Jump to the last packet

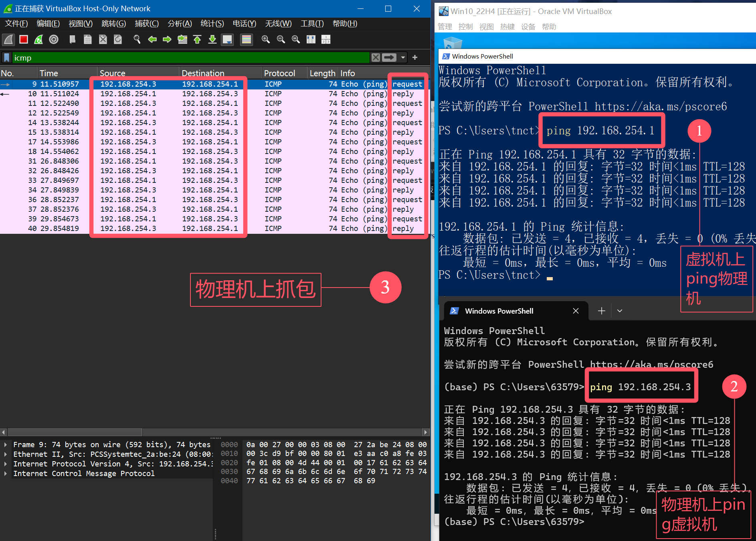[x=212, y=39]
